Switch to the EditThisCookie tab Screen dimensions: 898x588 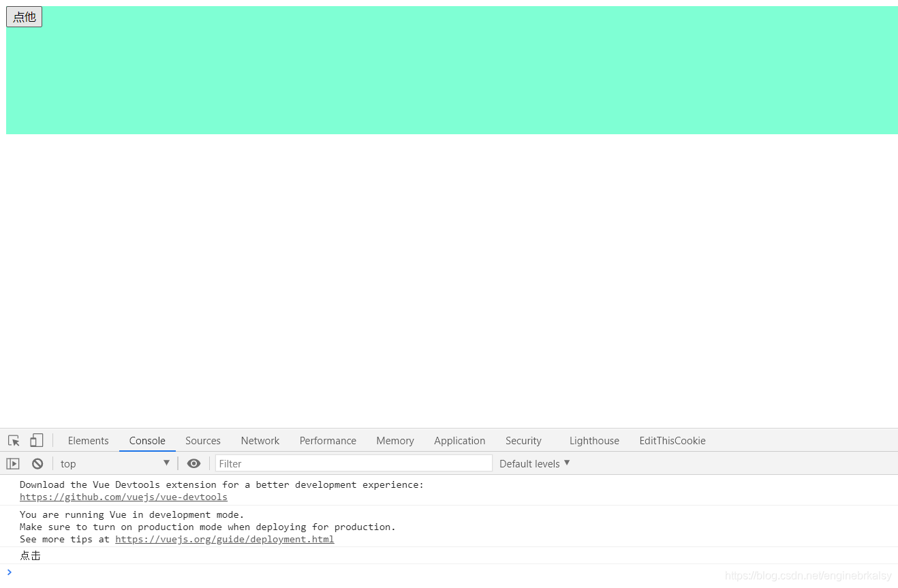coord(672,441)
